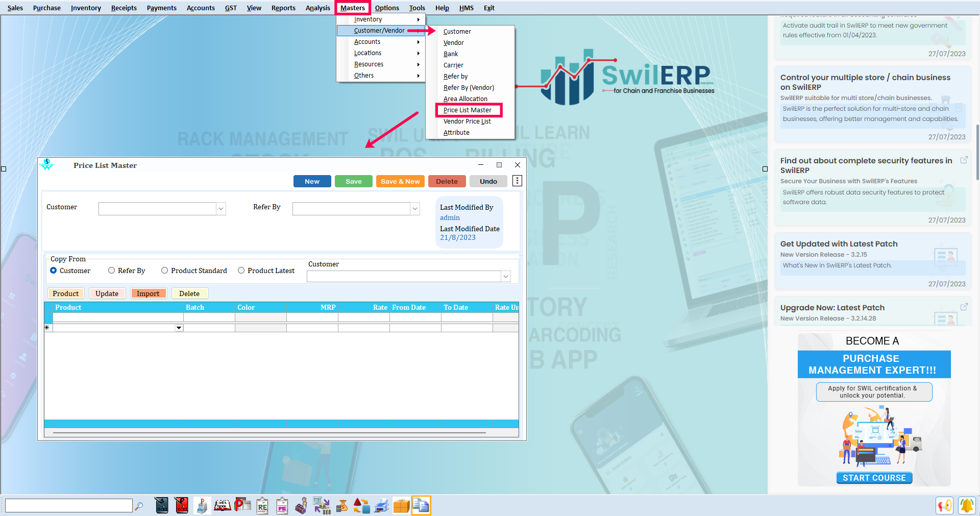Click the bank transfer arrows toolbar icon
The width and height of the screenshot is (980, 516).
(322, 505)
